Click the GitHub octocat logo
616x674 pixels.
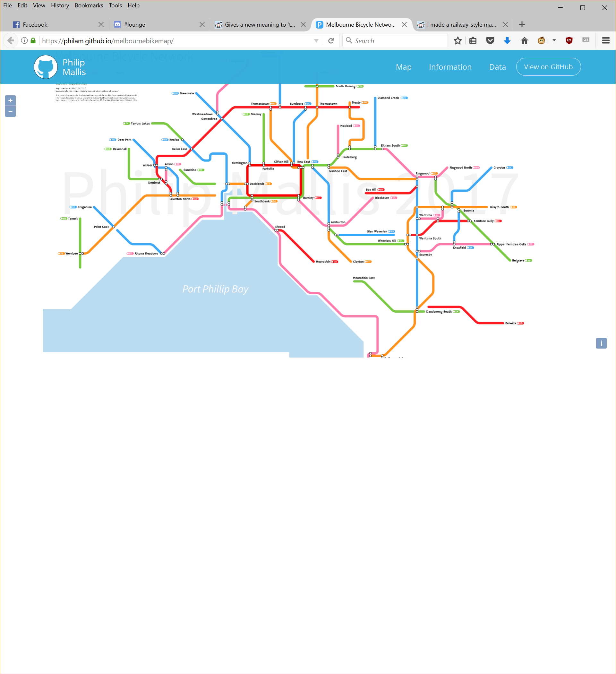tap(46, 67)
